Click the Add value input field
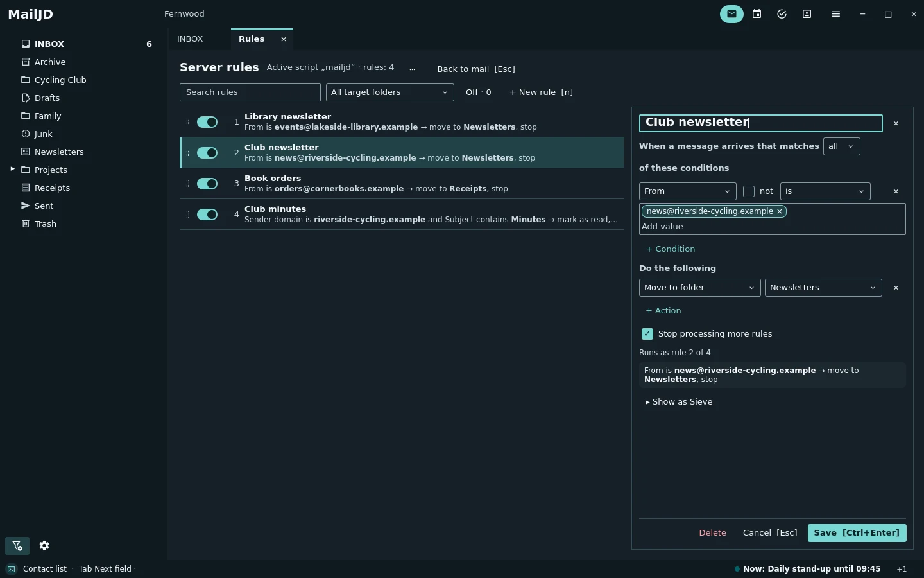This screenshot has height=578, width=924. point(772,227)
